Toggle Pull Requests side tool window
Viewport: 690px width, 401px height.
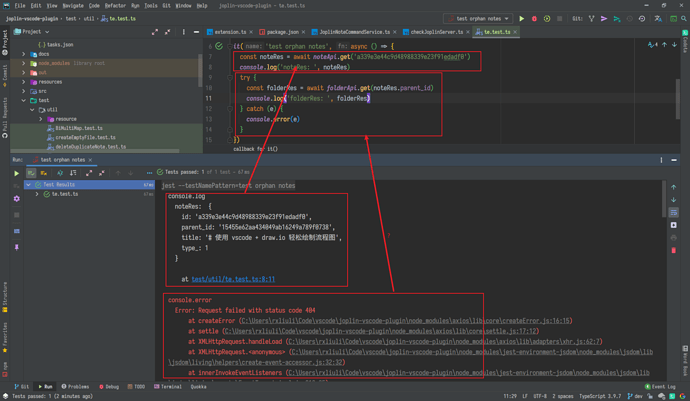tap(5, 118)
